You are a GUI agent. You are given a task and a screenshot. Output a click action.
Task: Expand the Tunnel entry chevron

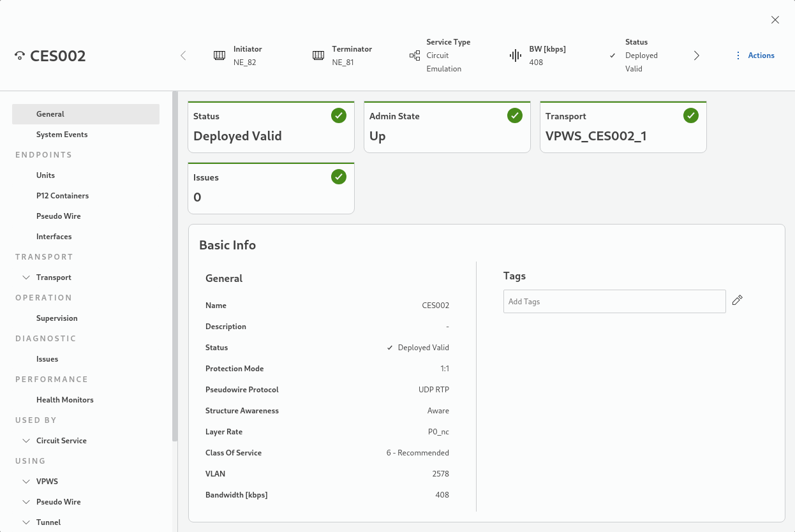coord(26,522)
